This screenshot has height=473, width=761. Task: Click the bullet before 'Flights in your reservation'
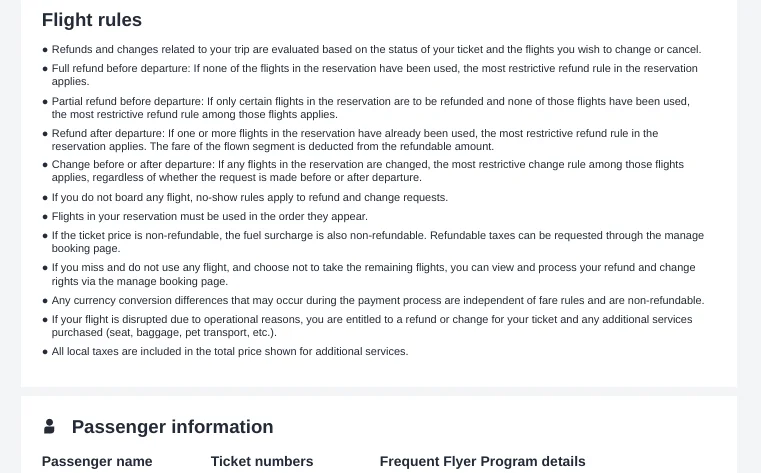click(45, 217)
